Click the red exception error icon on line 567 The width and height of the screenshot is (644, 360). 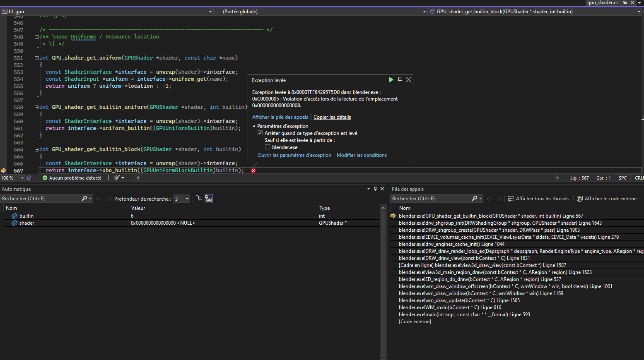point(253,170)
